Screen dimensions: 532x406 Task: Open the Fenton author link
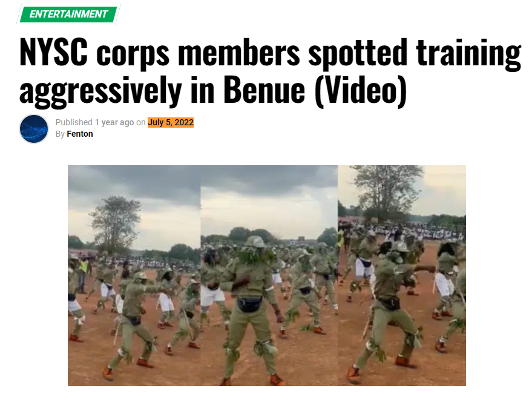pyautogui.click(x=80, y=134)
